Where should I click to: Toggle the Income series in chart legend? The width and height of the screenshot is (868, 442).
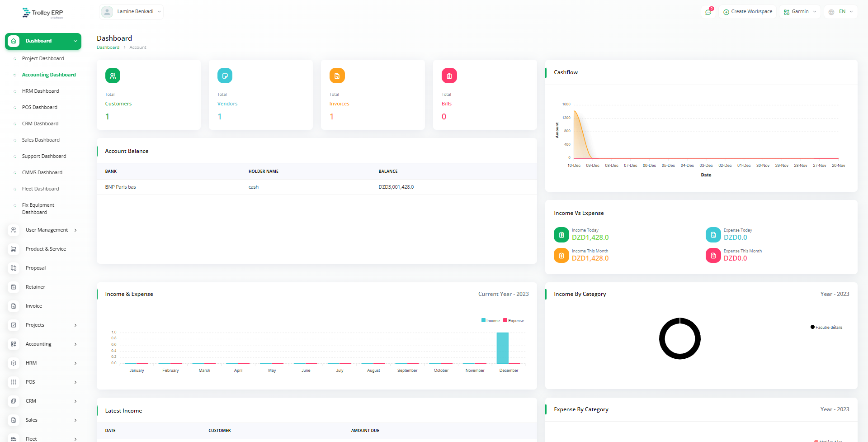(x=491, y=321)
